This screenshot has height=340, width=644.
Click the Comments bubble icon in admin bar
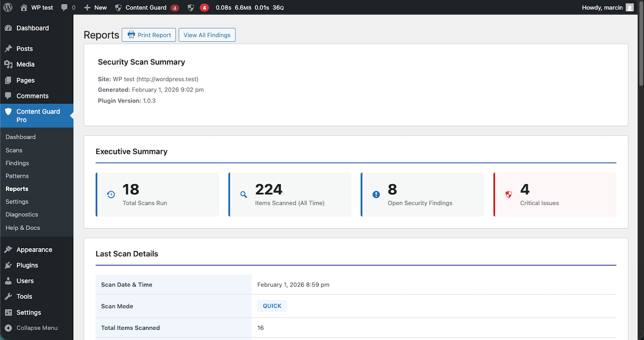[x=64, y=8]
